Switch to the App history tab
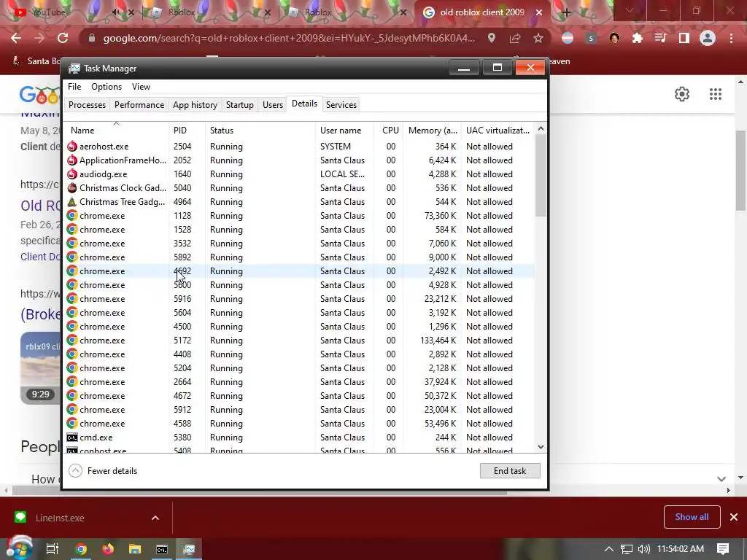 (x=195, y=105)
